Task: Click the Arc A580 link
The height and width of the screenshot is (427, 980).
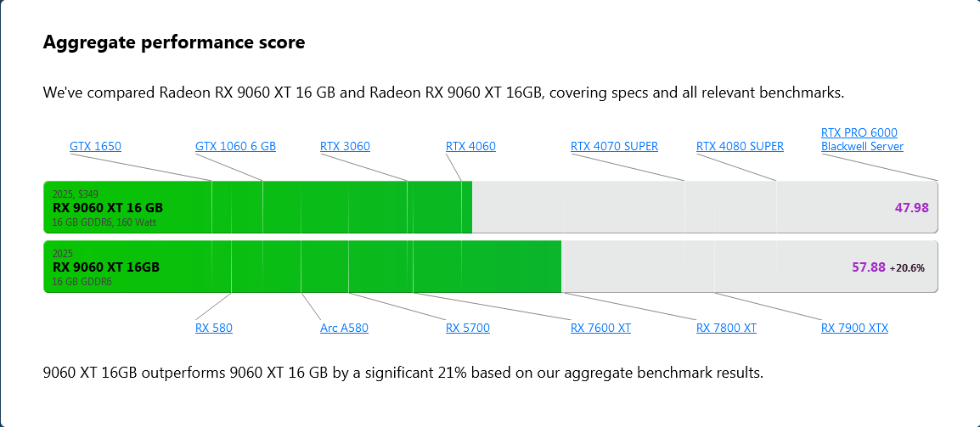Action: [344, 329]
